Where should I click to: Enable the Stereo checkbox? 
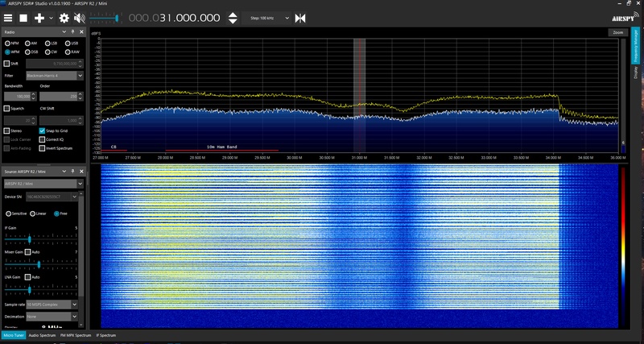pos(6,131)
